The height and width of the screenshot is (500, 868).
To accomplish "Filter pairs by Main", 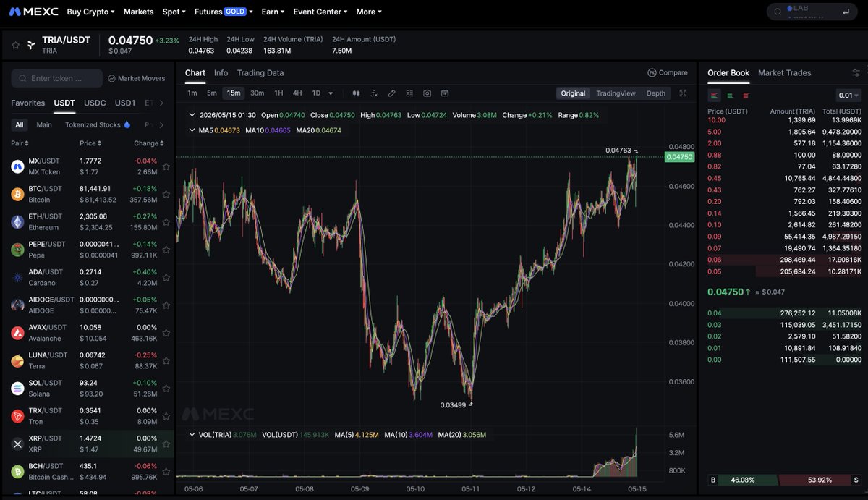I will tap(44, 124).
